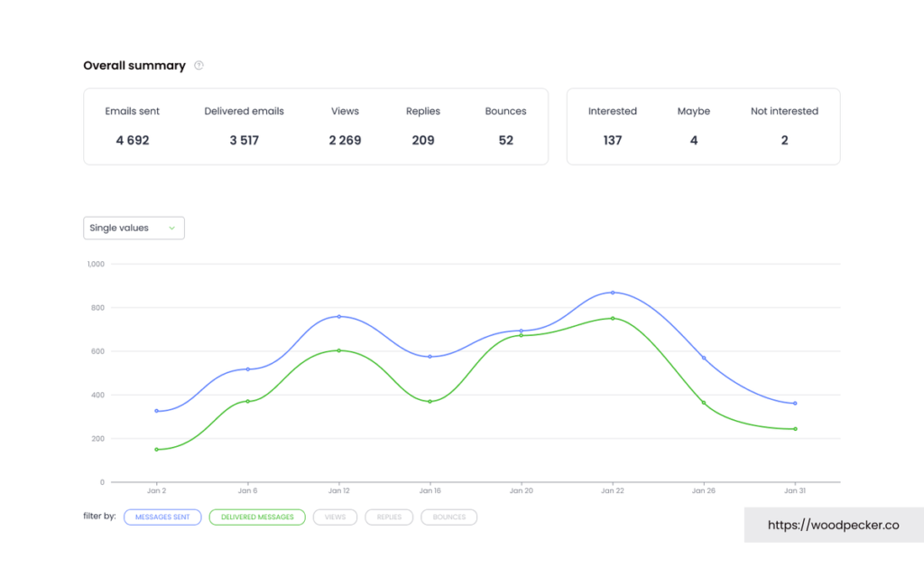Click the Not interested count 2
924x578 pixels.
(x=784, y=140)
